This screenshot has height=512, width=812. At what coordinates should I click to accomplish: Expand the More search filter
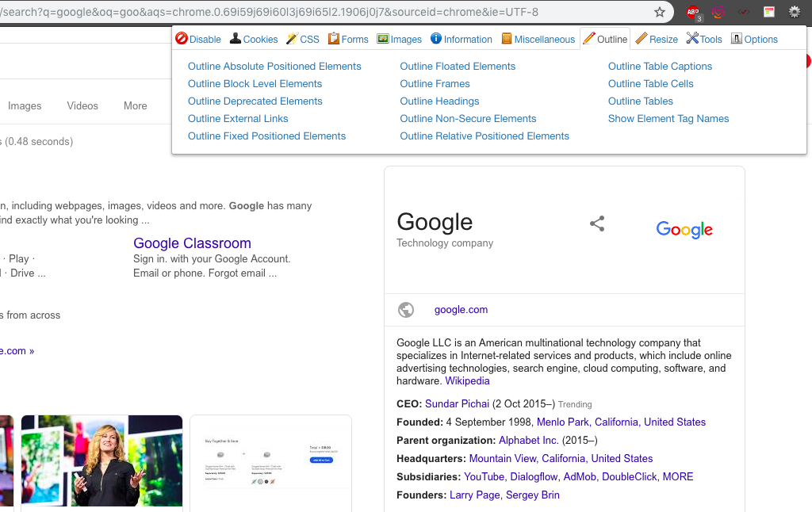(x=135, y=105)
